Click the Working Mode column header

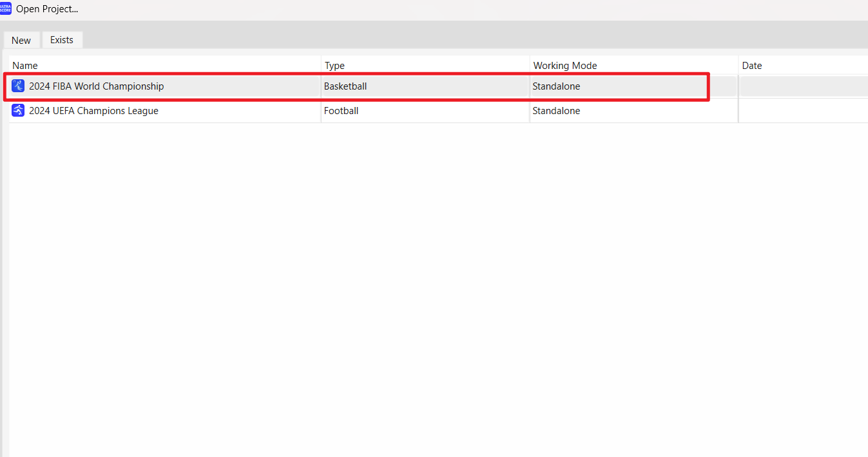click(x=564, y=65)
